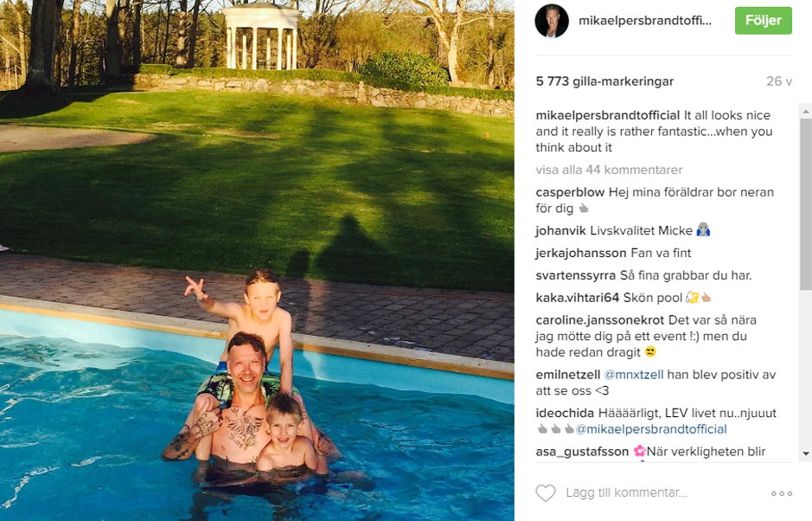Click the comments scrollbar thumb
The image size is (812, 521).
pyautogui.click(x=806, y=203)
